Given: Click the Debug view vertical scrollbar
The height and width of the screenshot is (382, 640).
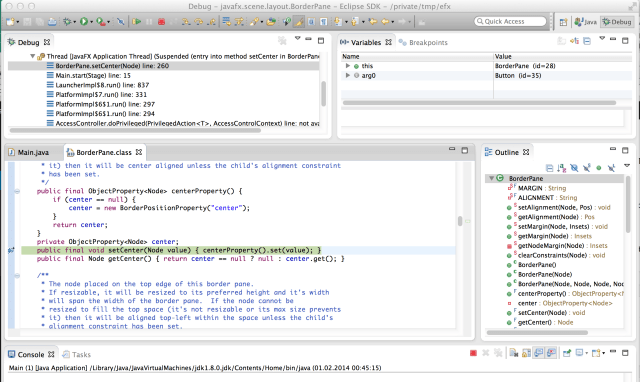Looking at the screenshot, I should click(324, 94).
